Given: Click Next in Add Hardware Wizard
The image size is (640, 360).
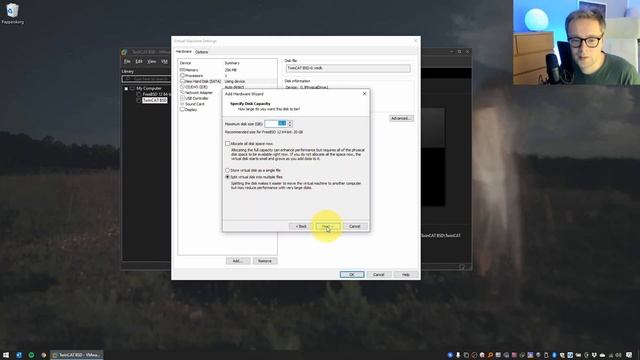Looking at the screenshot, I should click(327, 226).
